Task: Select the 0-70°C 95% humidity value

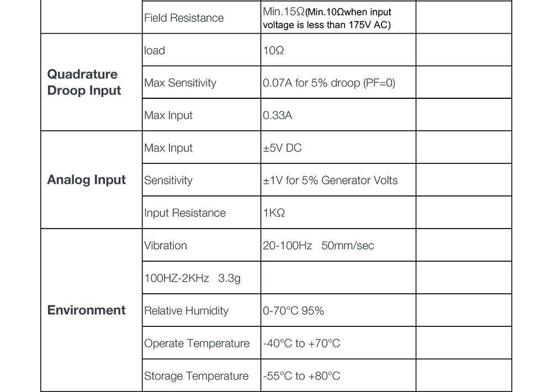Action: 293,311
